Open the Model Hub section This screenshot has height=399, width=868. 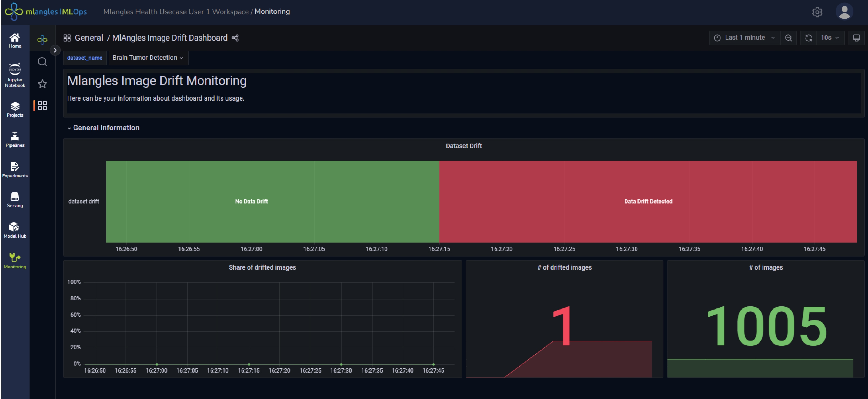(x=15, y=230)
